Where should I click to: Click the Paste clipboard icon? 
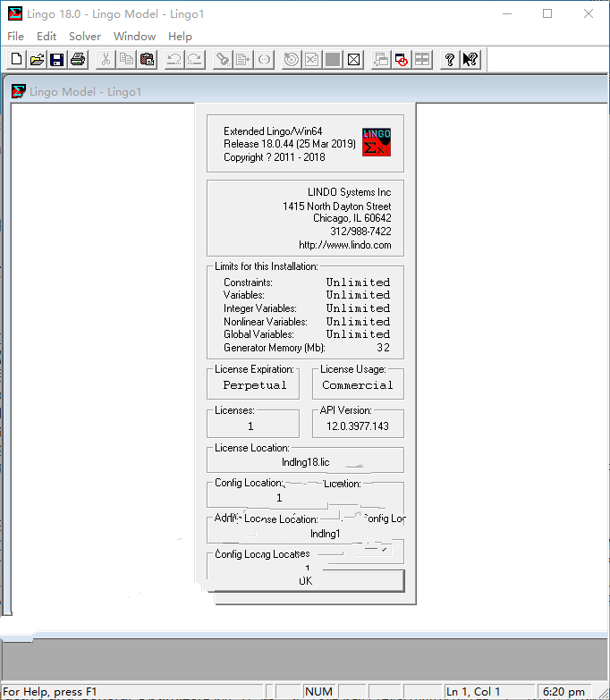[x=147, y=59]
